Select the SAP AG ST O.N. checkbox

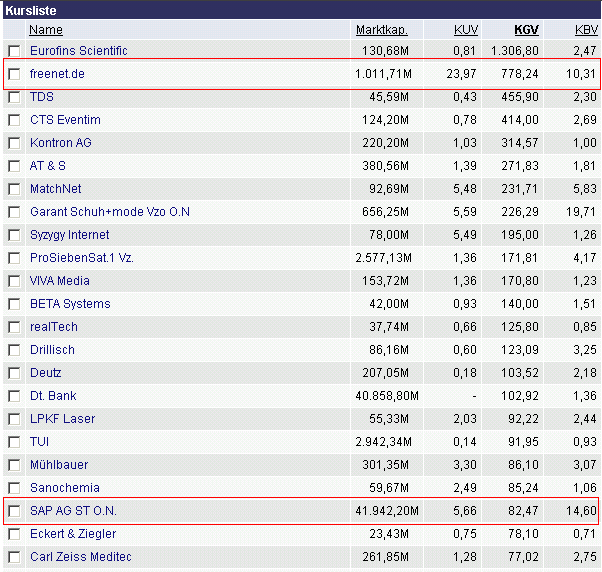(14, 511)
